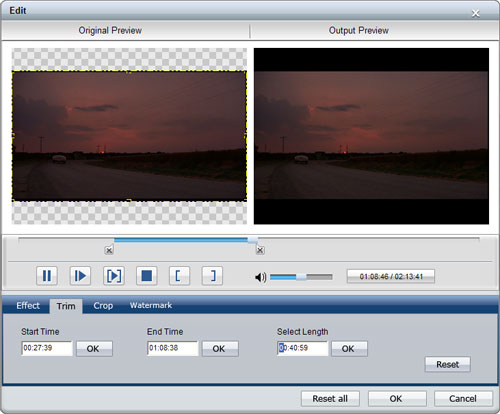
Task: Focus the End Time input field
Action: coord(173,348)
